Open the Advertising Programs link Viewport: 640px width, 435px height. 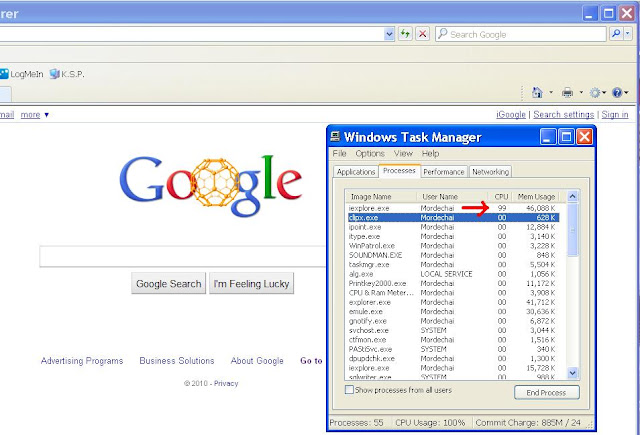tap(82, 361)
